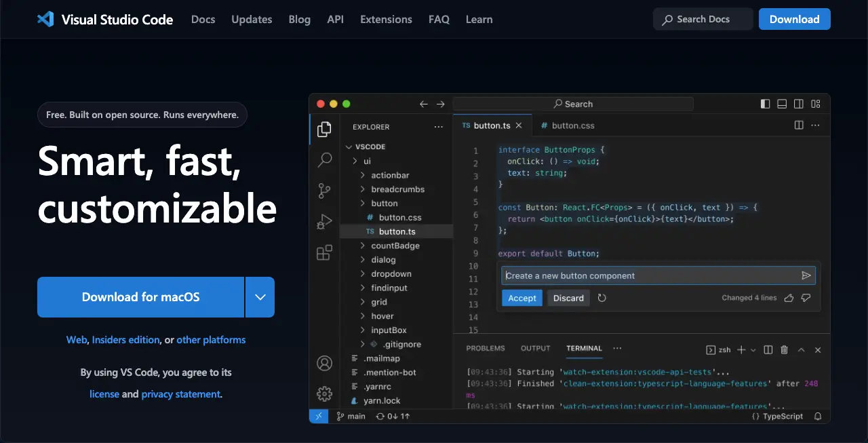Click the Visual Studio Code logo icon
The height and width of the screenshot is (443, 868).
[x=45, y=19]
